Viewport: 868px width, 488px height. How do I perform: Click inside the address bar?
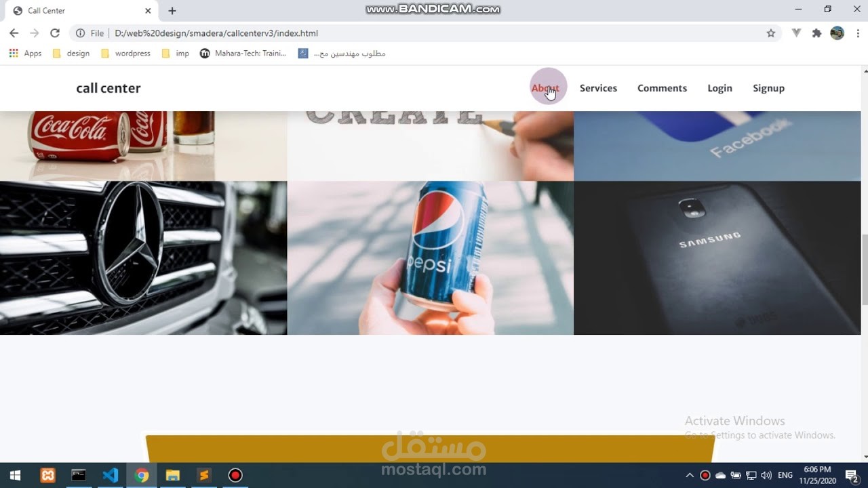pyautogui.click(x=271, y=33)
